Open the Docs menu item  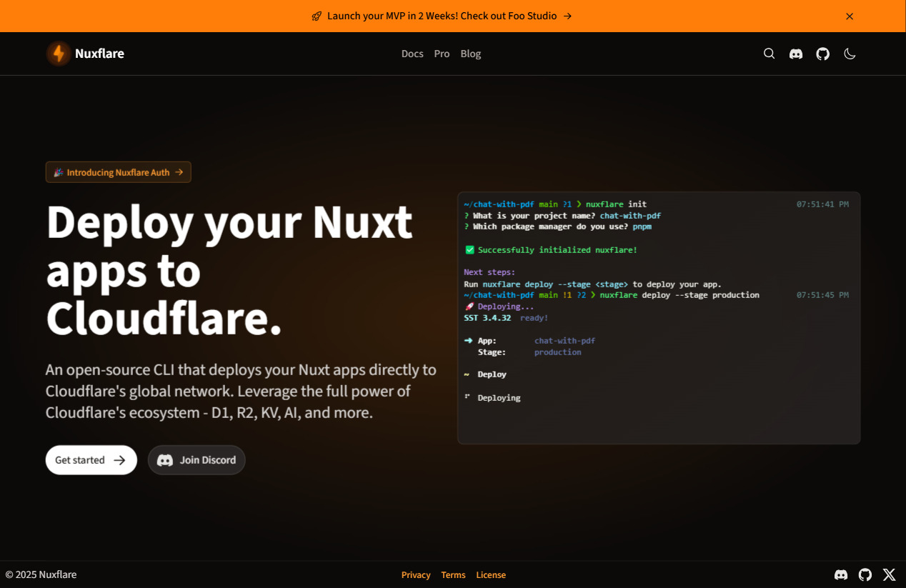click(x=412, y=54)
